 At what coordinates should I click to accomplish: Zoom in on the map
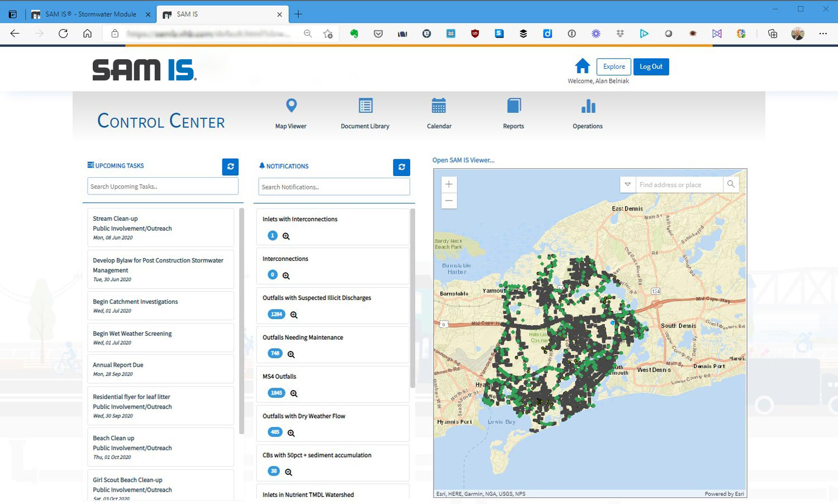449,184
